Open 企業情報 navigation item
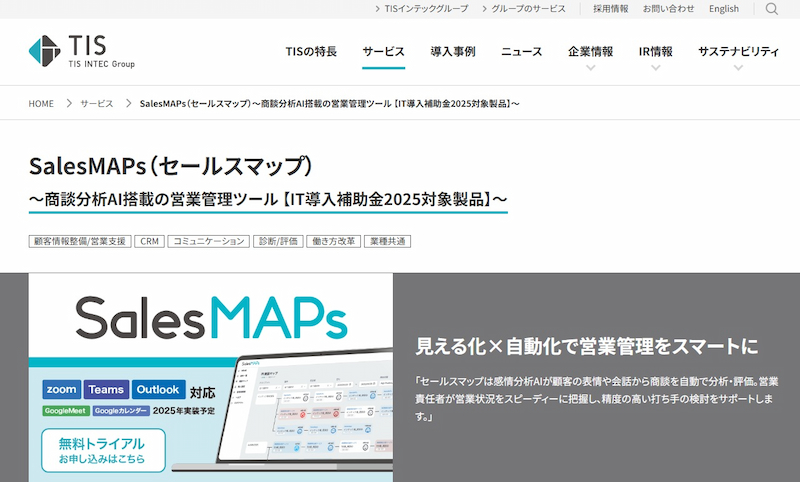 (590, 52)
